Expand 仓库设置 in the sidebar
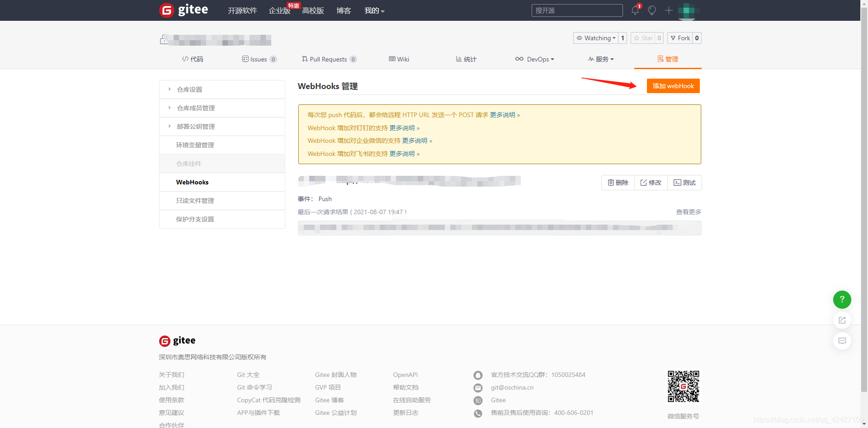 click(x=222, y=89)
